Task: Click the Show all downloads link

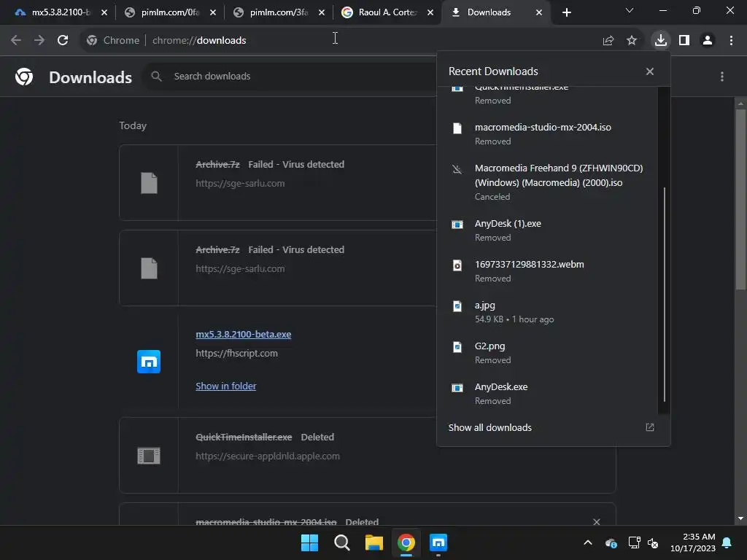Action: pyautogui.click(x=489, y=427)
